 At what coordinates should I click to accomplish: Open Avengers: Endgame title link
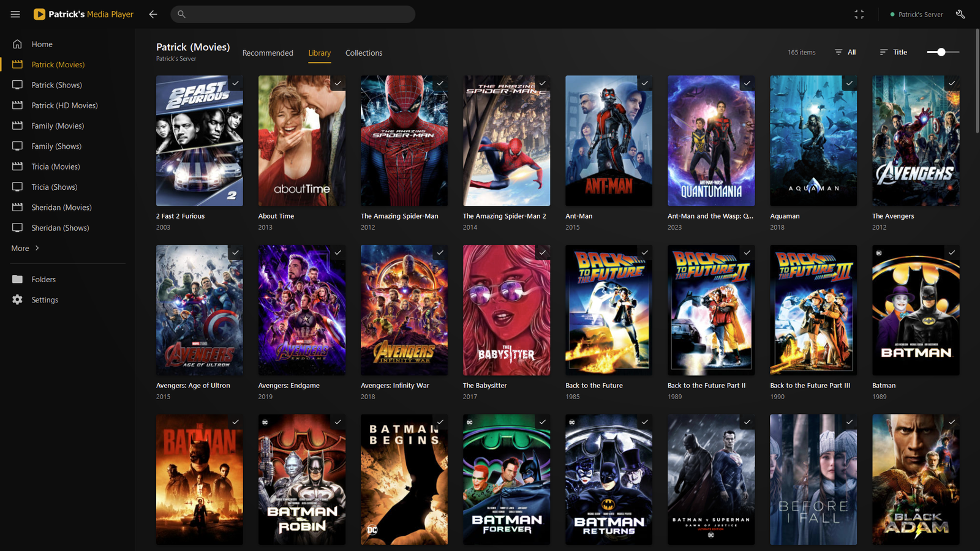289,386
